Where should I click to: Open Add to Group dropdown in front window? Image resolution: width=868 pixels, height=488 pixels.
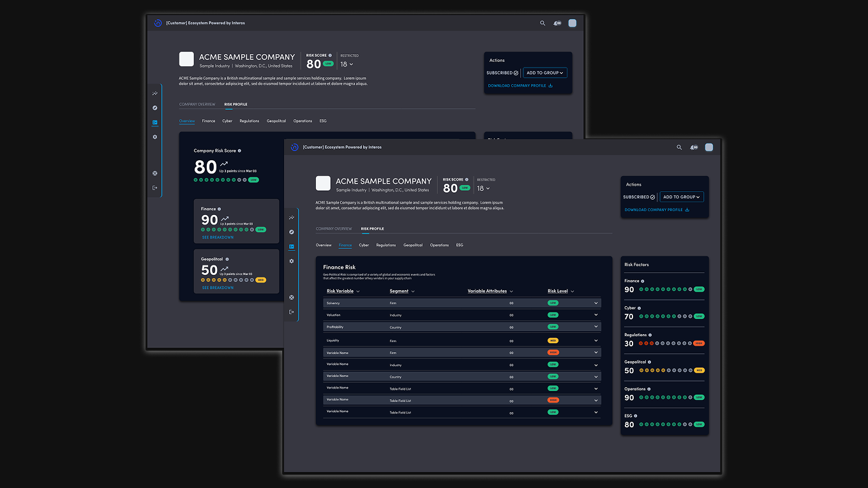(682, 197)
